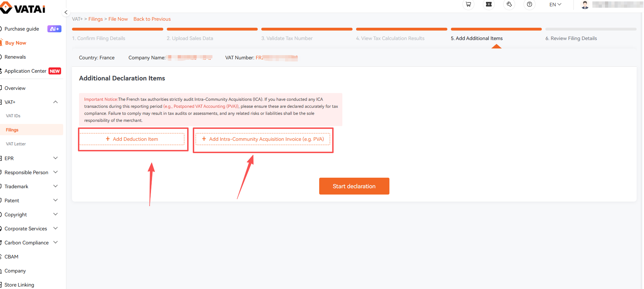Expand the Corporate Services section
Image resolution: width=644 pixels, height=289 pixels.
point(55,229)
